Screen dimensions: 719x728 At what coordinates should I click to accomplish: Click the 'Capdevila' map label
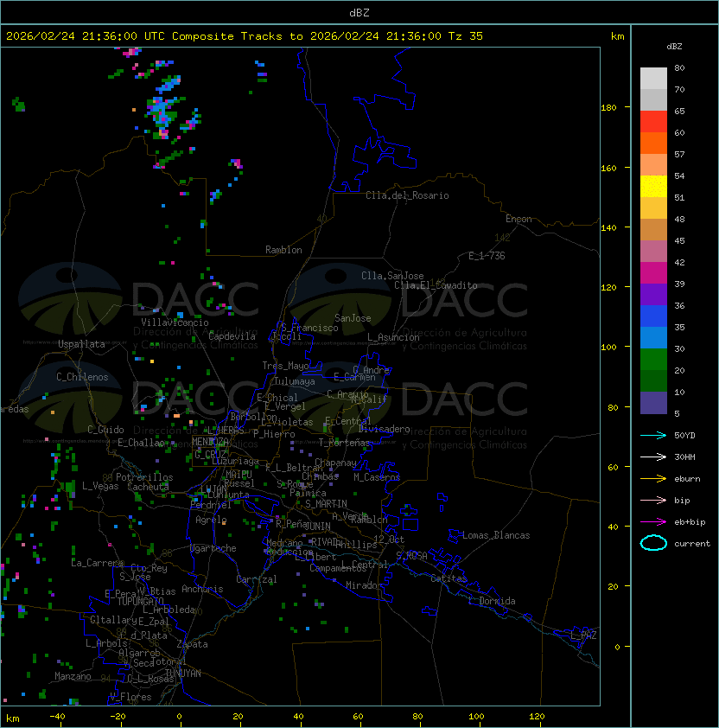pos(232,336)
